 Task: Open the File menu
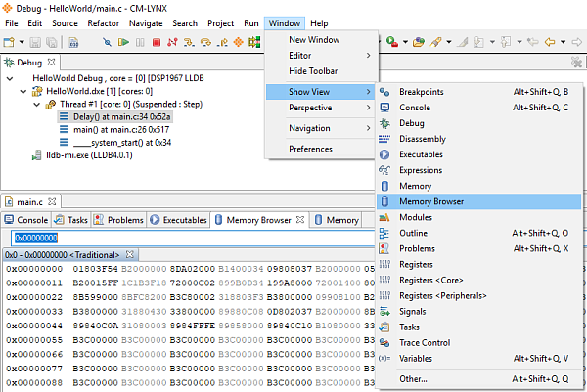click(x=12, y=23)
